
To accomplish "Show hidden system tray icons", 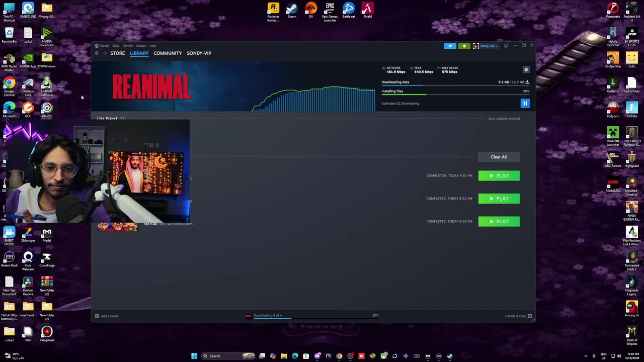I will pos(586,356).
